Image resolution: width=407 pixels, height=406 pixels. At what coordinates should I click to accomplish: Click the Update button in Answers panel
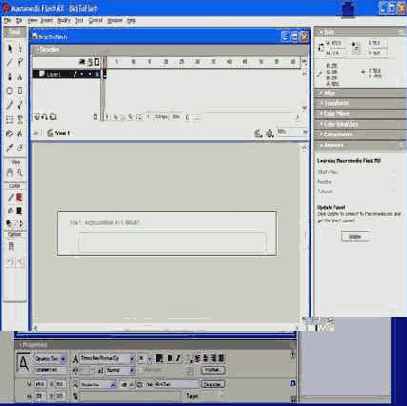tap(355, 236)
